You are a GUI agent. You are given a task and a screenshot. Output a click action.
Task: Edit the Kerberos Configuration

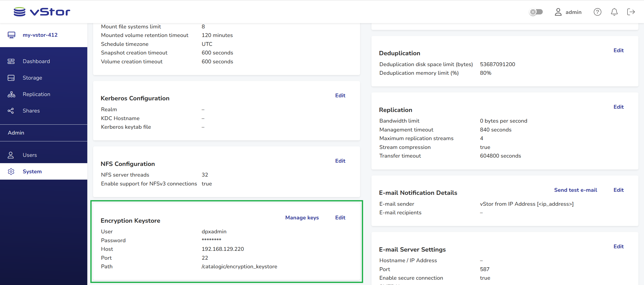340,96
